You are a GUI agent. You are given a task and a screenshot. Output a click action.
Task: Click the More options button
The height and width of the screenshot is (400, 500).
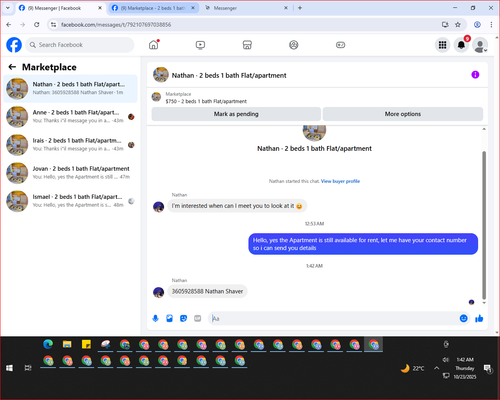[403, 114]
